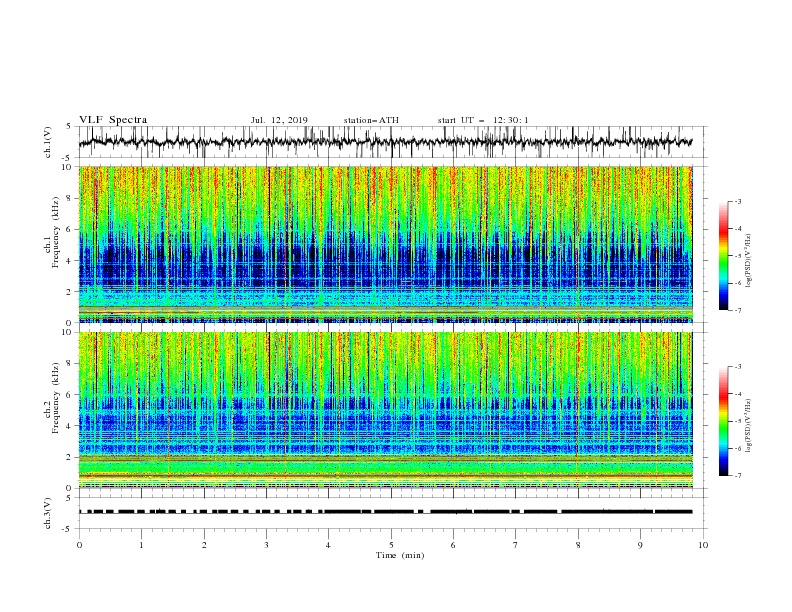This screenshot has width=792, height=612.
Task: Click the "ch.1(V)" waveform axis label
Action: (48, 142)
